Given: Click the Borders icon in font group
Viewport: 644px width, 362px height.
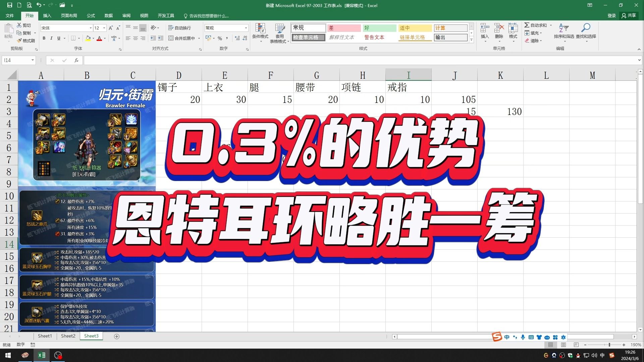Looking at the screenshot, I should coord(73,38).
